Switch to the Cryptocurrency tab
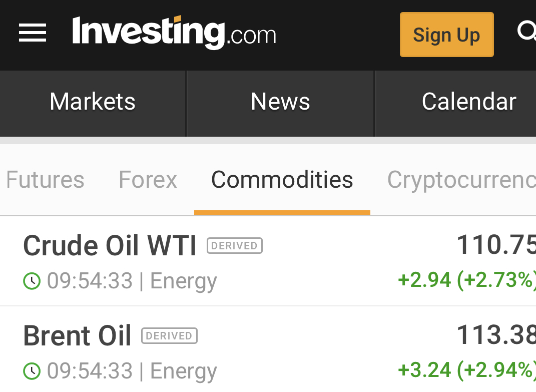The height and width of the screenshot is (392, 536). coord(460,180)
